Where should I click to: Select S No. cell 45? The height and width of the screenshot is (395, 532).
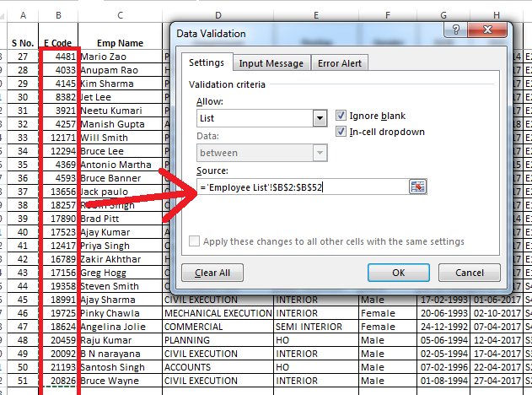tap(23, 300)
